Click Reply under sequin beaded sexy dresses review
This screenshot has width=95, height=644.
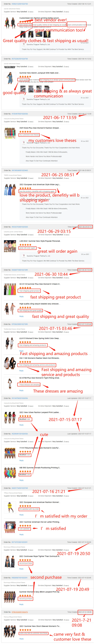(x=21, y=316)
